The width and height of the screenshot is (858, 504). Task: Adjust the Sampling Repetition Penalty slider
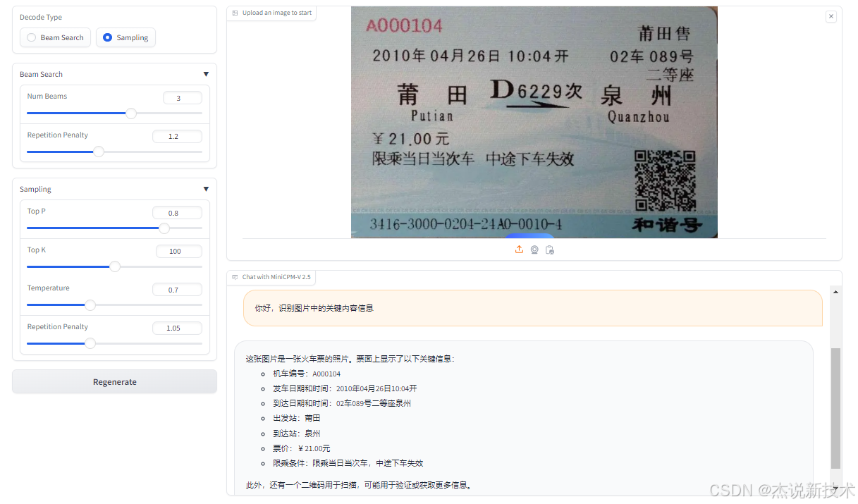click(x=114, y=343)
